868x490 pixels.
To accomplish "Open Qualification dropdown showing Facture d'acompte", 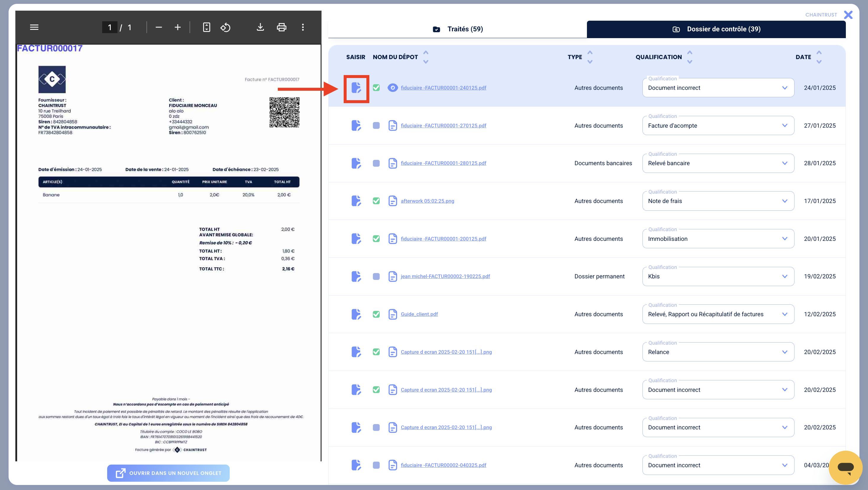I will point(718,125).
